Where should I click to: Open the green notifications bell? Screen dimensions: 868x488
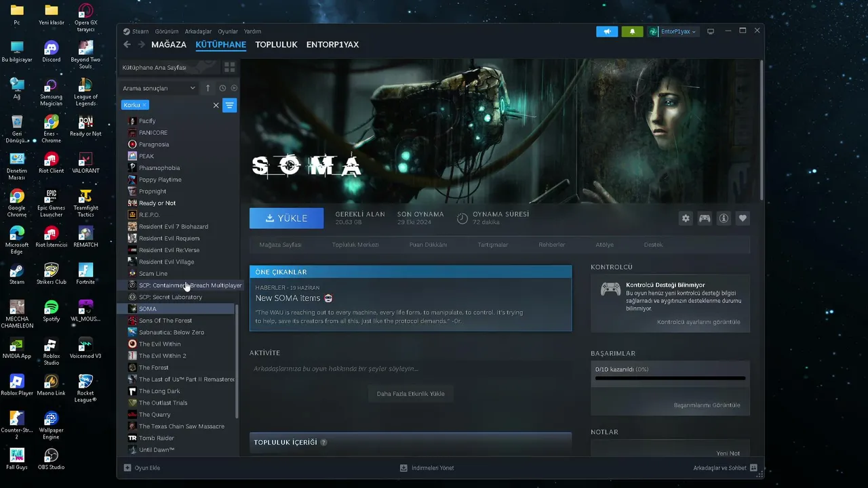pyautogui.click(x=632, y=31)
